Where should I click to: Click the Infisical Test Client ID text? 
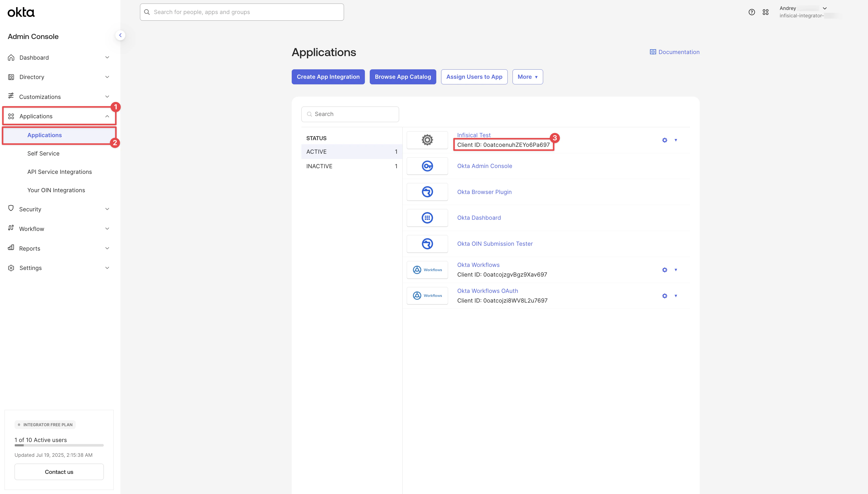[503, 145]
